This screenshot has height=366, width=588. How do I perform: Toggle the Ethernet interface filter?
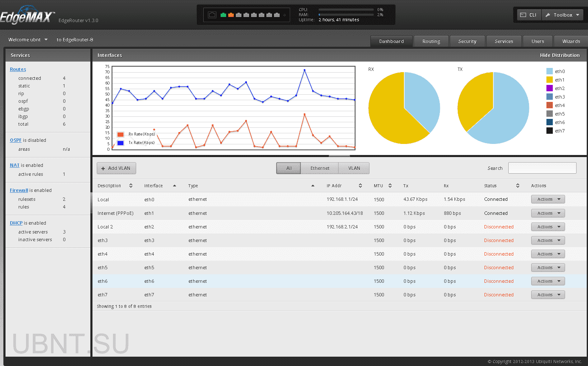[320, 168]
